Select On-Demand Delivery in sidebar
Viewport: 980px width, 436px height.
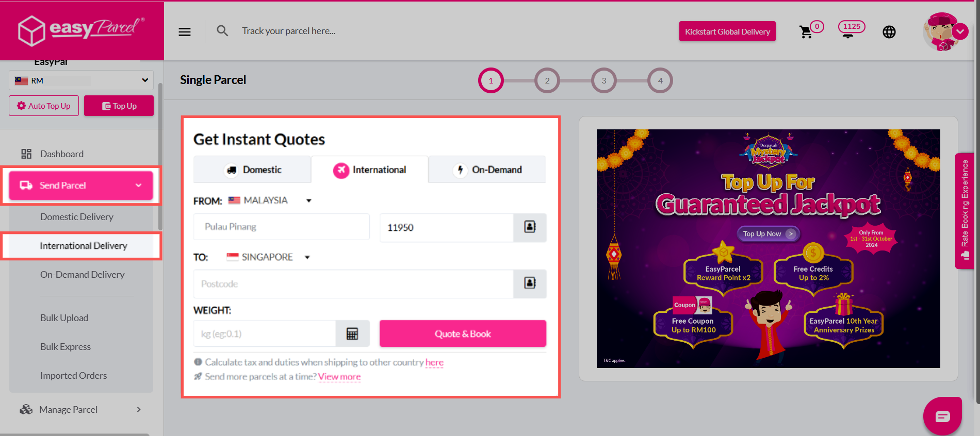click(x=83, y=275)
